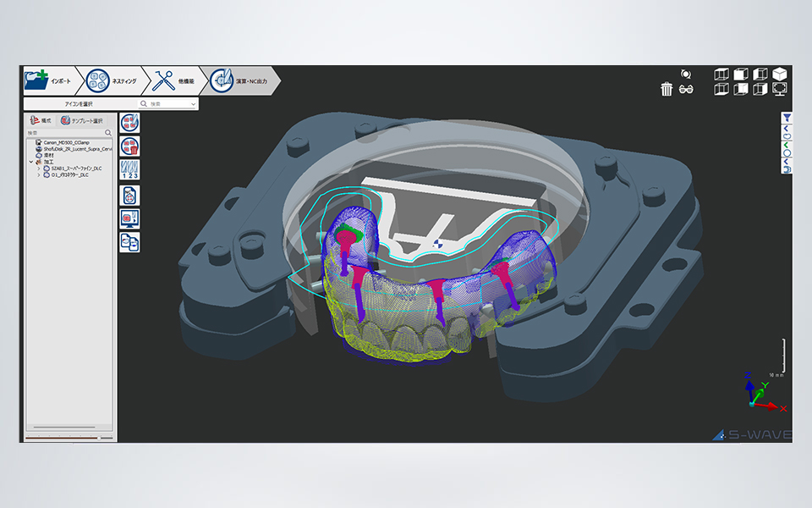This screenshot has width=812, height=508.
Task: Click the delete machining process icon
Action: click(x=129, y=146)
